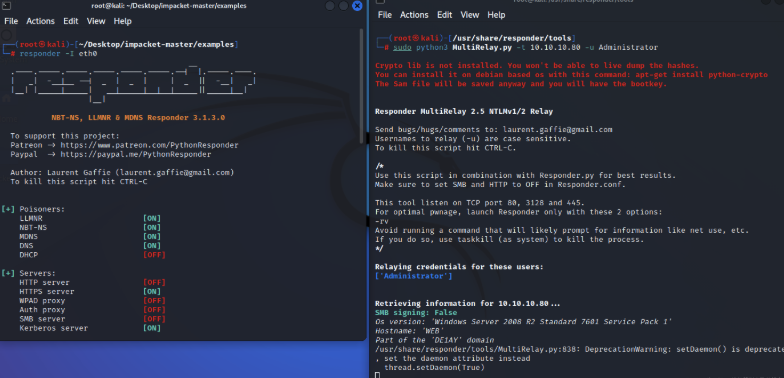Click the left terminal's vertical scrollbar
The height and width of the screenshot is (378, 784).
click(362, 85)
